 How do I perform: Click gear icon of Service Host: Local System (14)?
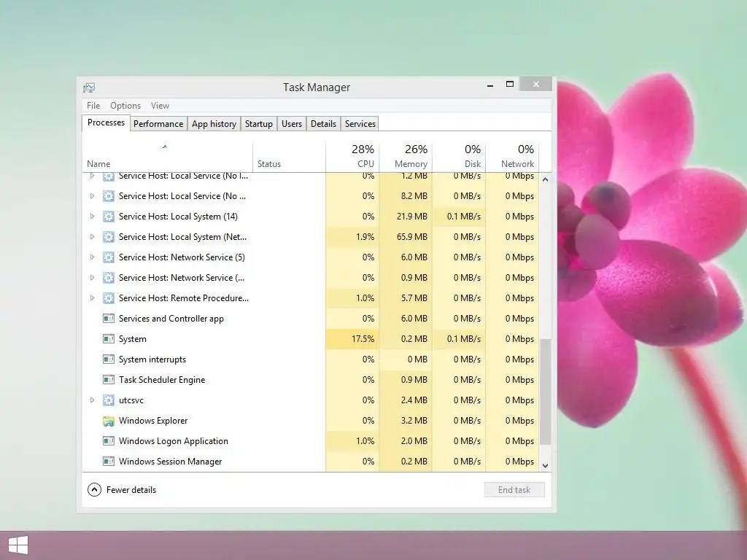[109, 217]
